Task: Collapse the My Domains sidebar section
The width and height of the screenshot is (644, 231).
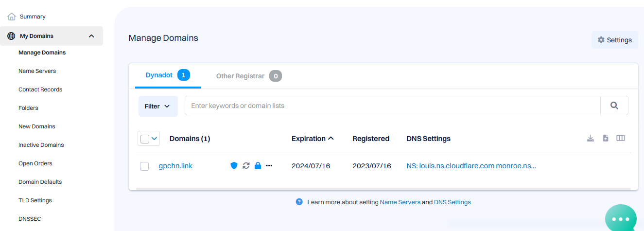Action: 91,36
